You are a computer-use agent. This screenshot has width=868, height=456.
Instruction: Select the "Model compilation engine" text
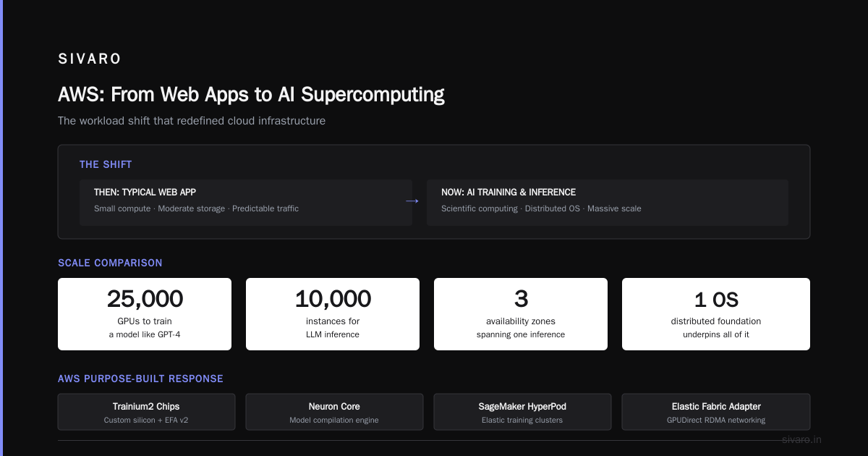334,420
